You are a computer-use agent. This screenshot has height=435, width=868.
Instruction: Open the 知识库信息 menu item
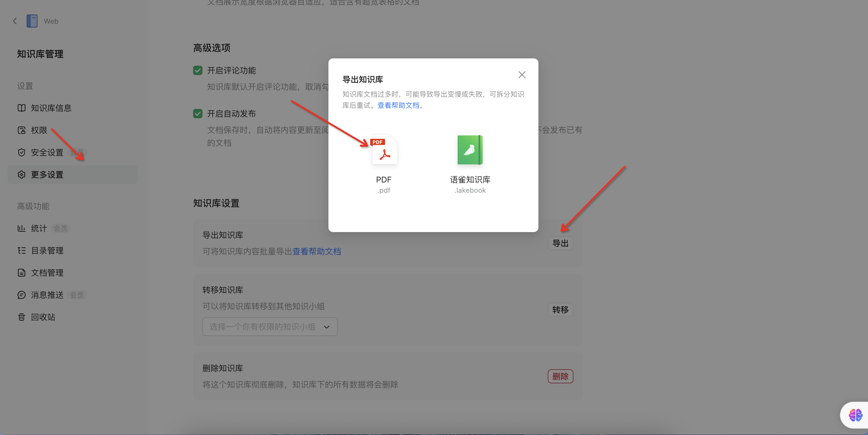(x=51, y=108)
